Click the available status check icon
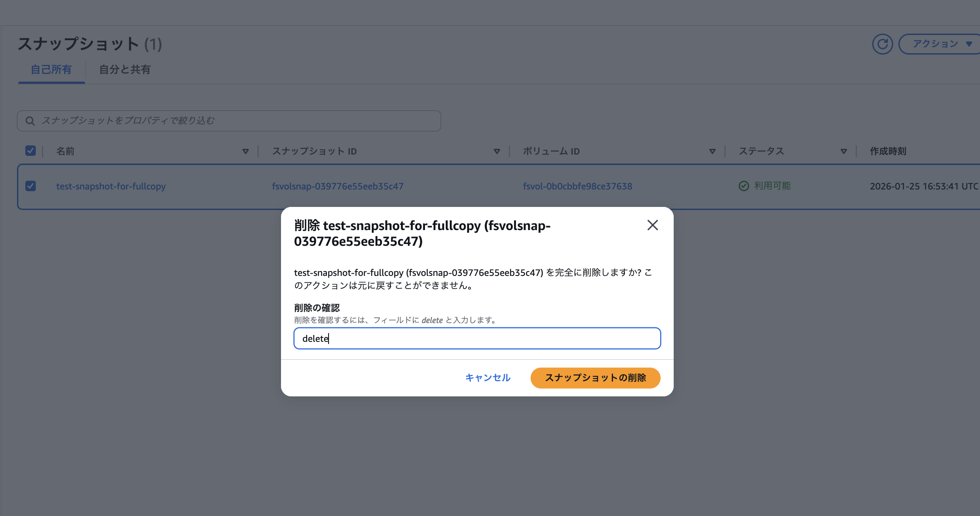The width and height of the screenshot is (980, 516). pos(744,186)
